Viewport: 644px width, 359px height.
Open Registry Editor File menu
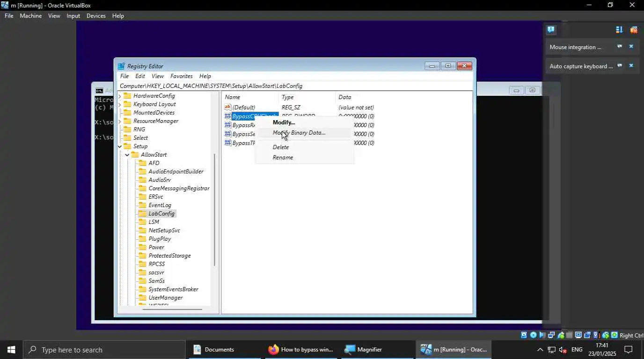(x=124, y=76)
